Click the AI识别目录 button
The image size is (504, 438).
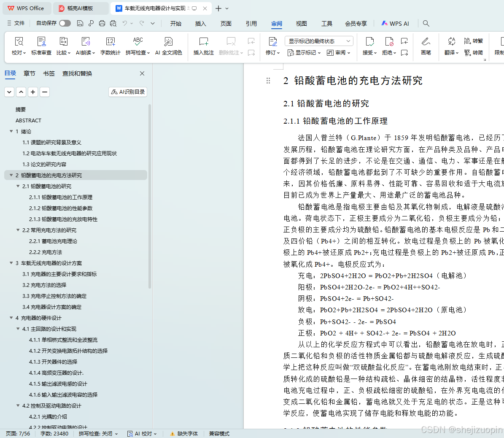[127, 92]
